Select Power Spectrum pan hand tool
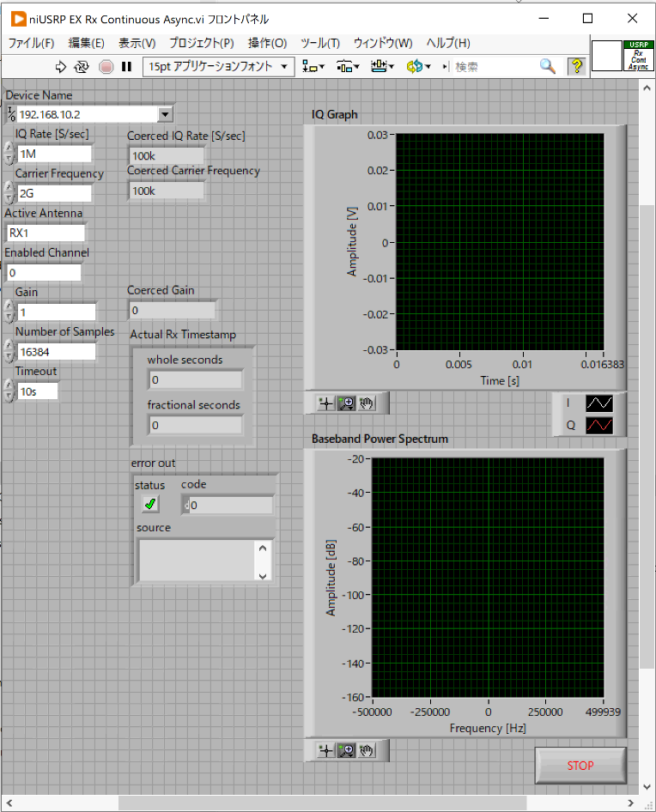The image size is (656, 812). pyautogui.click(x=367, y=750)
